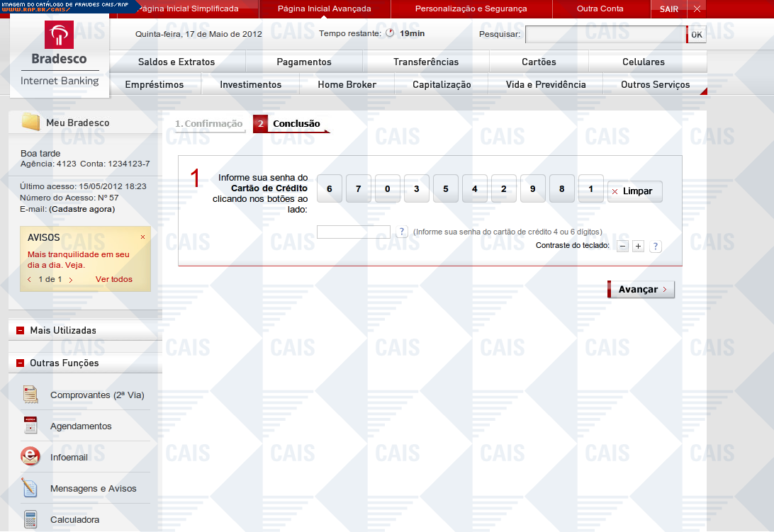The height and width of the screenshot is (532, 774).
Task: Open the Agendamentos calendar icon
Action: [x=30, y=426]
